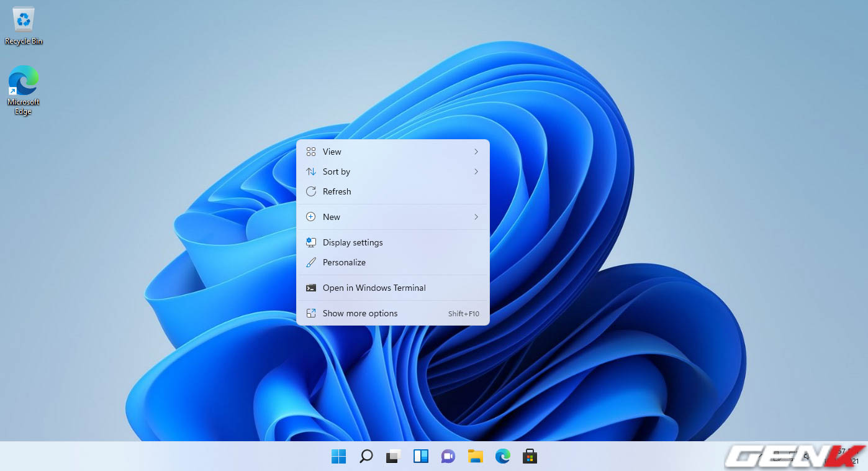Click the monitor icon next to Display settings
Viewport: 868px width, 471px height.
[x=311, y=242]
